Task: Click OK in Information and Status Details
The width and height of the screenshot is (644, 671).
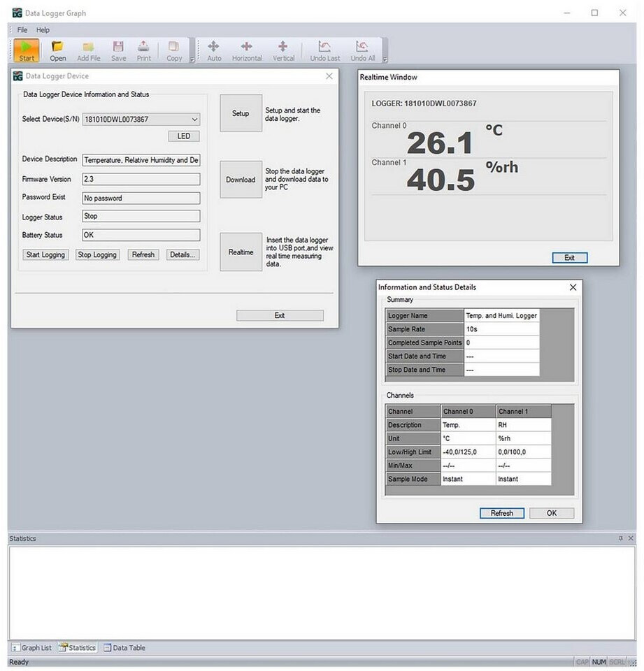Action: pos(552,513)
